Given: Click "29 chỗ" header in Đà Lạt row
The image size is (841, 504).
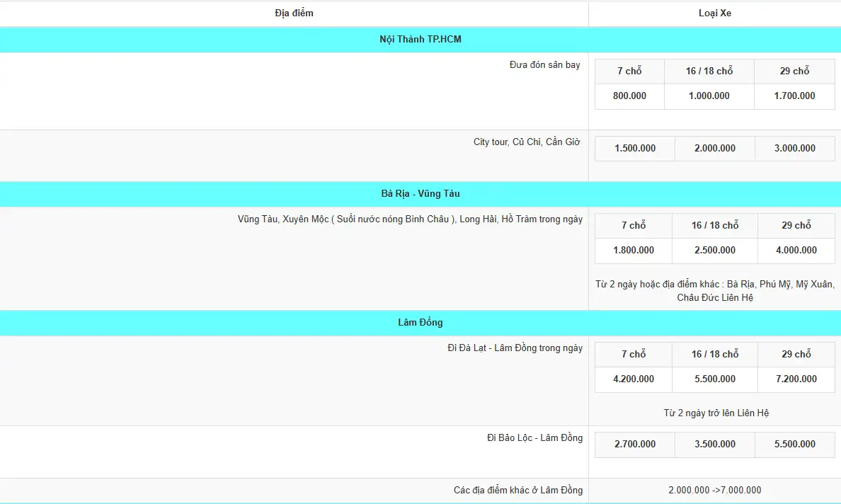Looking at the screenshot, I should 796,355.
